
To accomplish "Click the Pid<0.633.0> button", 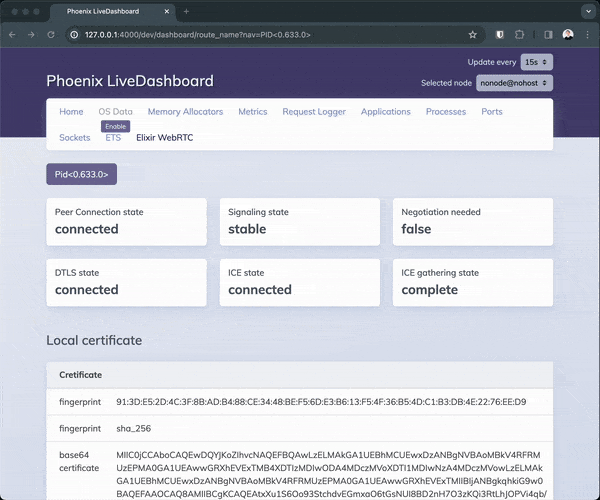I will (82, 175).
